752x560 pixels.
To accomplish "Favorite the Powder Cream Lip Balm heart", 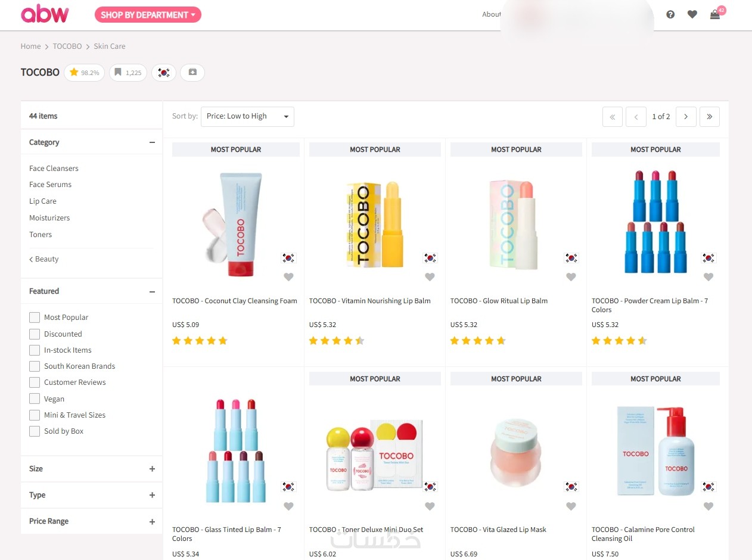I will pos(709,277).
